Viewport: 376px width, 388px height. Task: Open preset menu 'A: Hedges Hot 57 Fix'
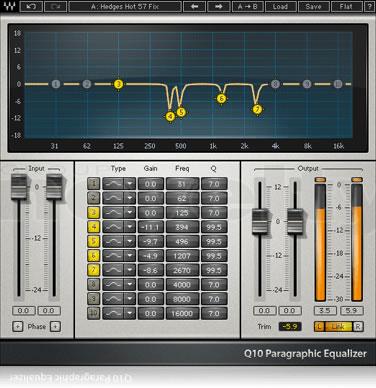coord(125,6)
